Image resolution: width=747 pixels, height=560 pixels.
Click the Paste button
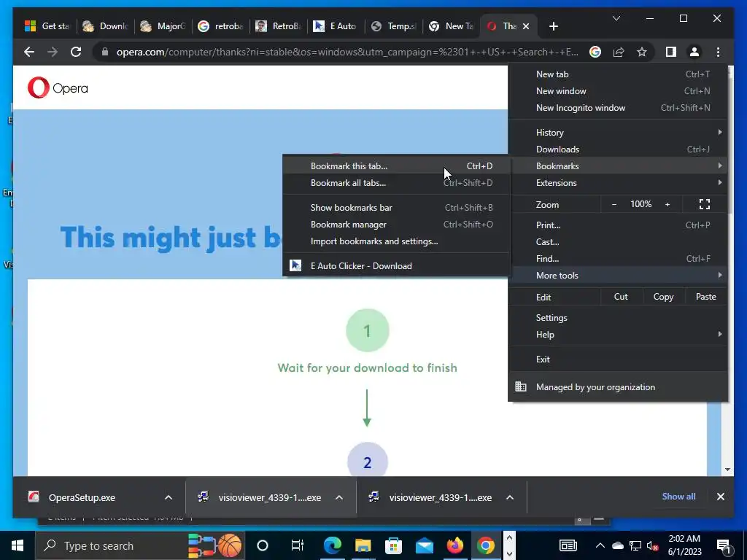[705, 297]
